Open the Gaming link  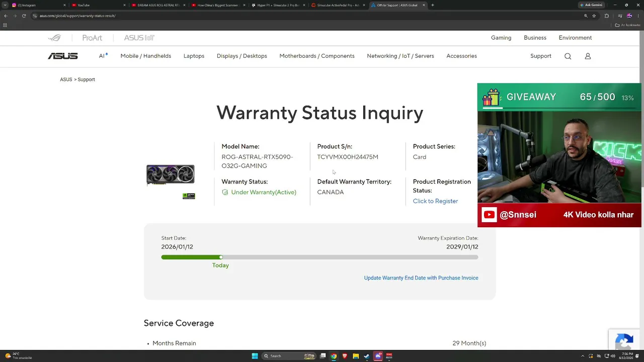coord(501,38)
